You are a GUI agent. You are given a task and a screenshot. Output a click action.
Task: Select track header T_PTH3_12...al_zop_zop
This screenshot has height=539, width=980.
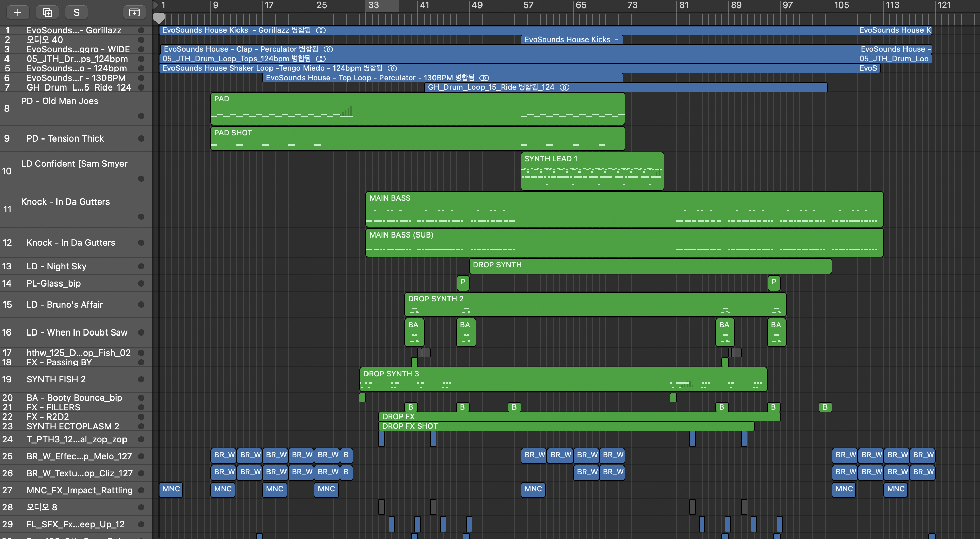coord(76,439)
